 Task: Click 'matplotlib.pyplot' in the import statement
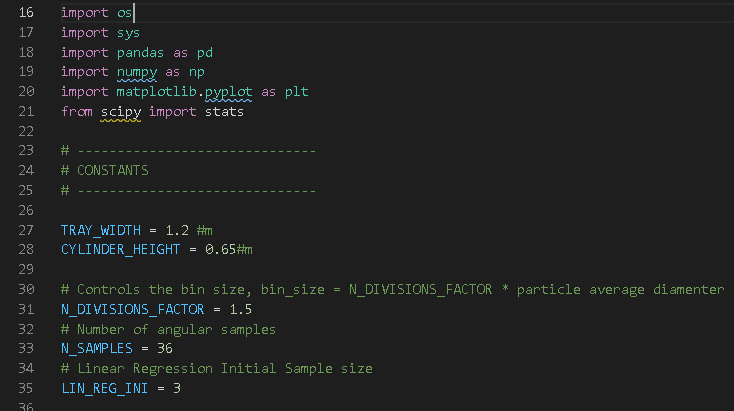pyautogui.click(x=180, y=92)
